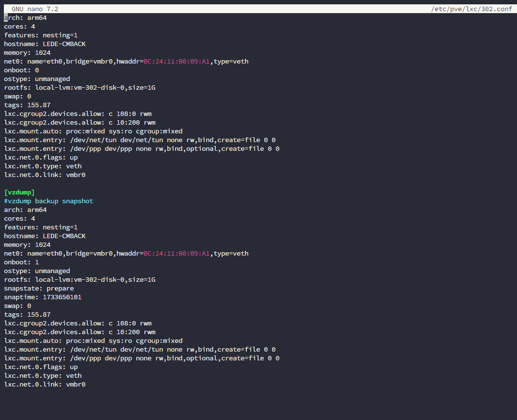
Task: Click the vzdump section's lxc.net.0.flags: up line
Action: 41,367
